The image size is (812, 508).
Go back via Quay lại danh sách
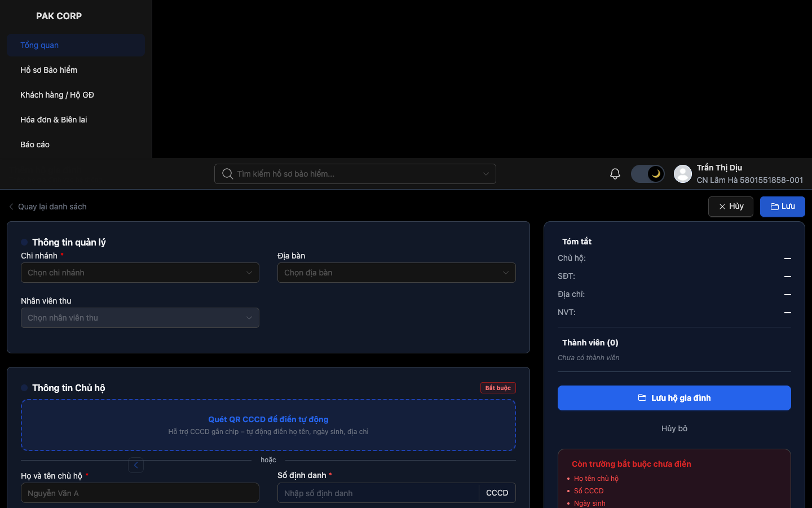[47, 207]
